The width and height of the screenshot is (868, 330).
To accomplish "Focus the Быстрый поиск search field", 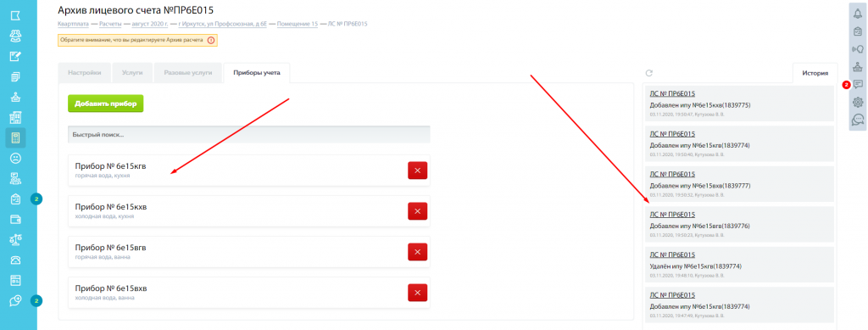I will point(248,135).
